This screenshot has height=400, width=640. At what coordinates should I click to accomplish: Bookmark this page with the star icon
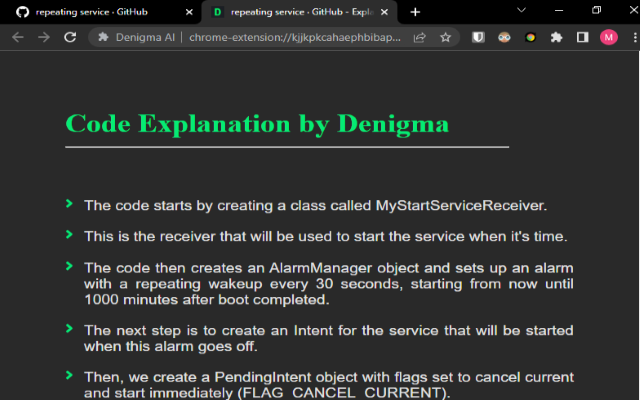[445, 38]
